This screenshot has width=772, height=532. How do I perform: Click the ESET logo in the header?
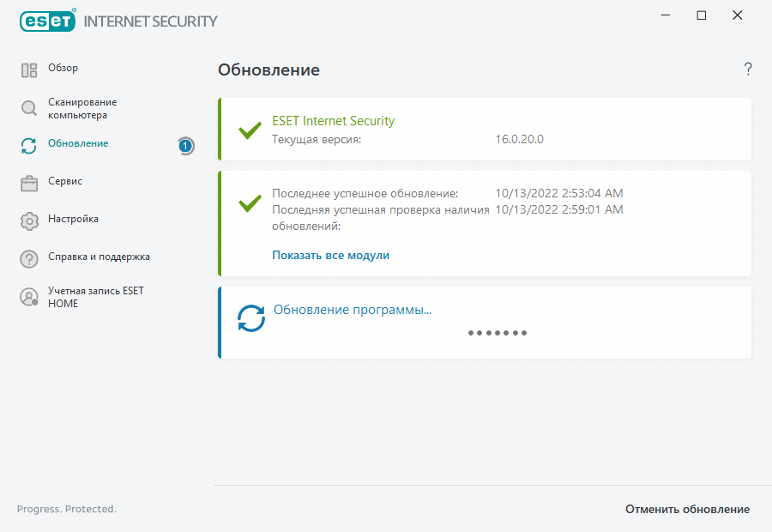tap(47, 21)
